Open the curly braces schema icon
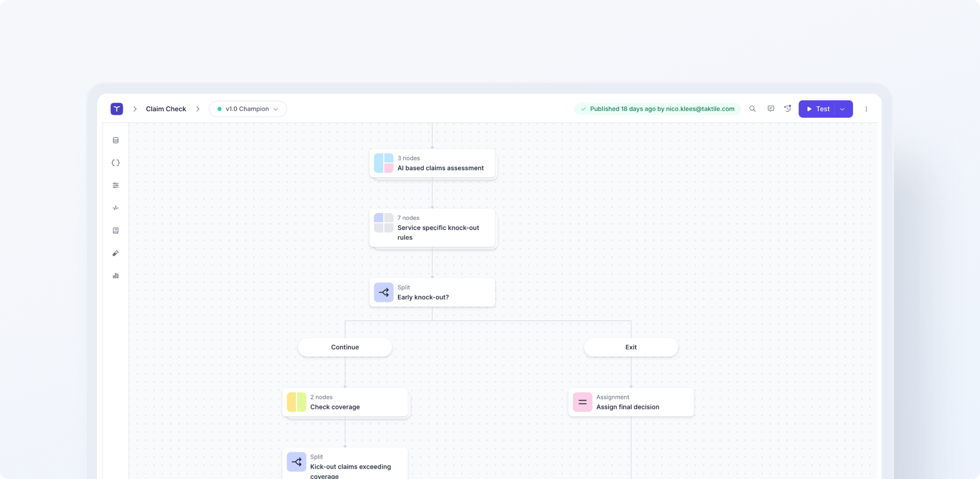This screenshot has width=980, height=479. [116, 163]
